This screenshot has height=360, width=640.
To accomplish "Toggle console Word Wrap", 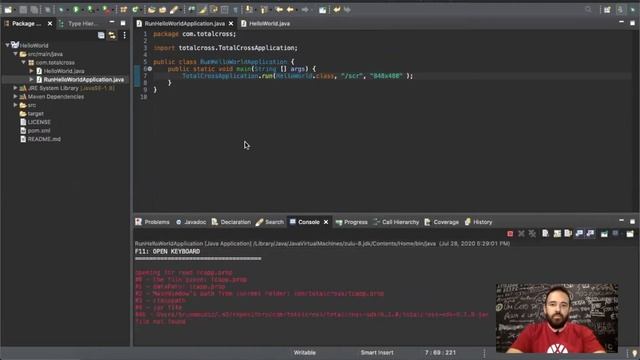I will tap(568, 233).
